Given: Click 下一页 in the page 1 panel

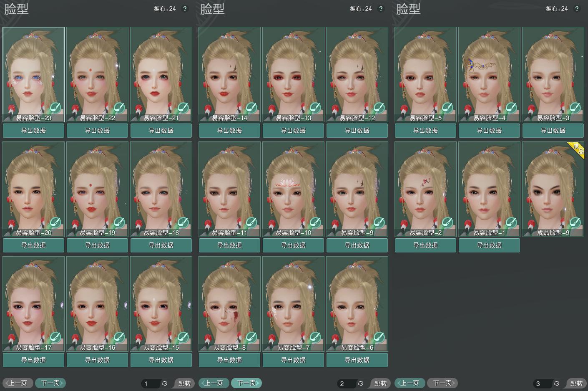Looking at the screenshot, I should pyautogui.click(x=50, y=383).
